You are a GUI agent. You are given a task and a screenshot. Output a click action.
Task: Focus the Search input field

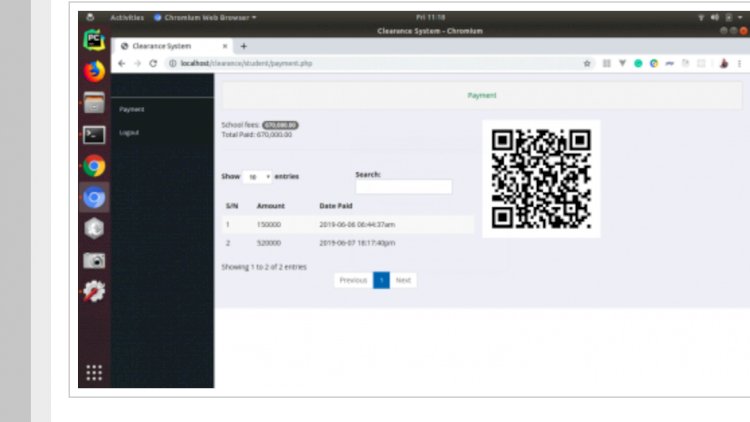[404, 187]
